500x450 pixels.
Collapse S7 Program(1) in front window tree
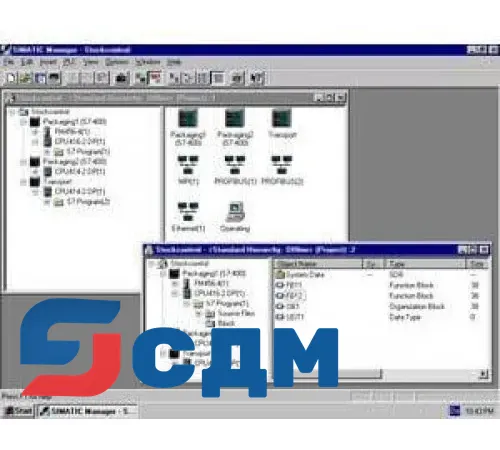[187, 304]
